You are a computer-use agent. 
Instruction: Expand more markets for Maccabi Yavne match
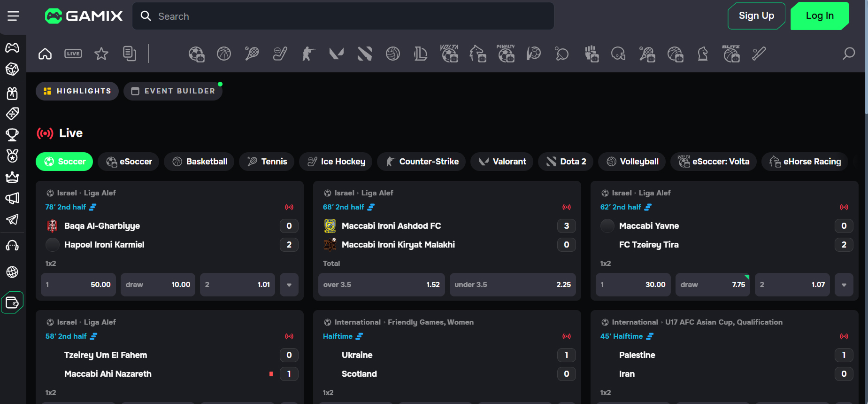pos(844,285)
